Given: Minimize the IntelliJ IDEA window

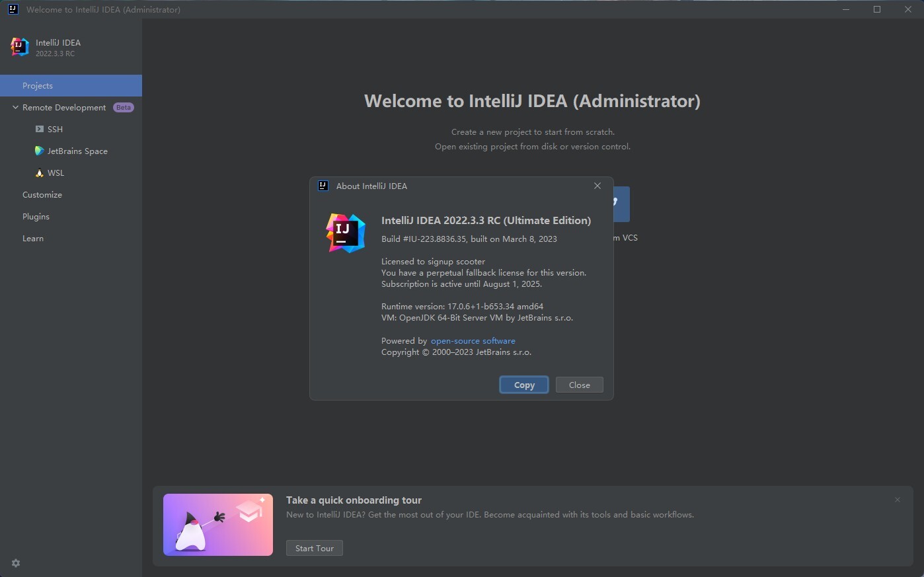Looking at the screenshot, I should [847, 9].
